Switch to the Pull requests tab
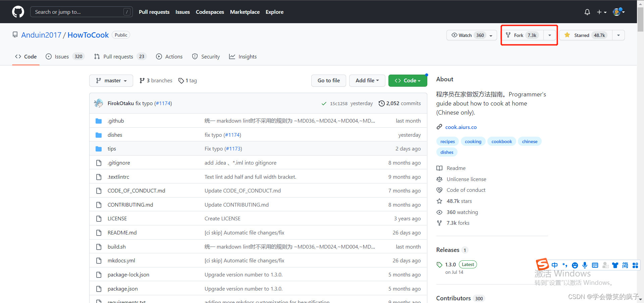644x303 pixels. 120,56
